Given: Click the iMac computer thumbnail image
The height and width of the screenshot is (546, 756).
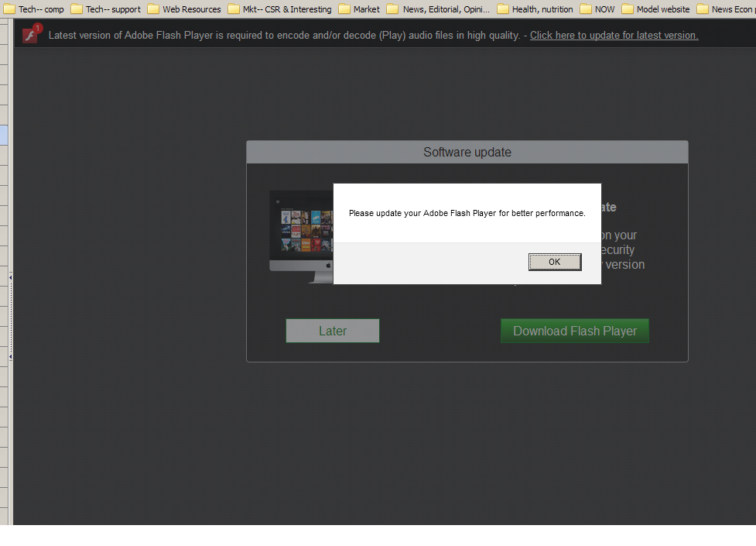Looking at the screenshot, I should (301, 236).
